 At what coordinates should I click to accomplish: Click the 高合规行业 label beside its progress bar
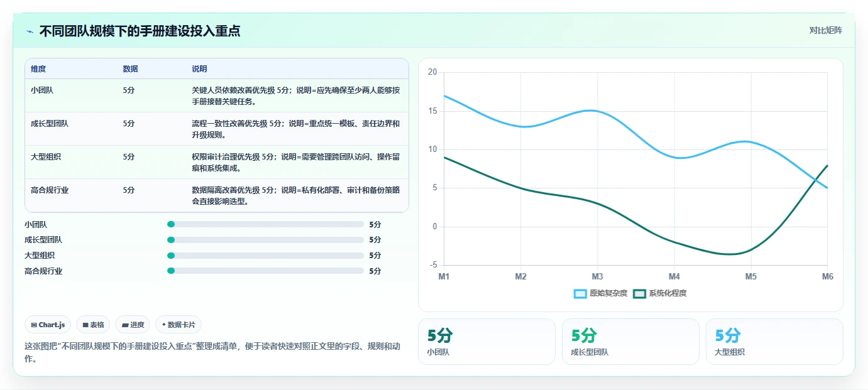43,271
